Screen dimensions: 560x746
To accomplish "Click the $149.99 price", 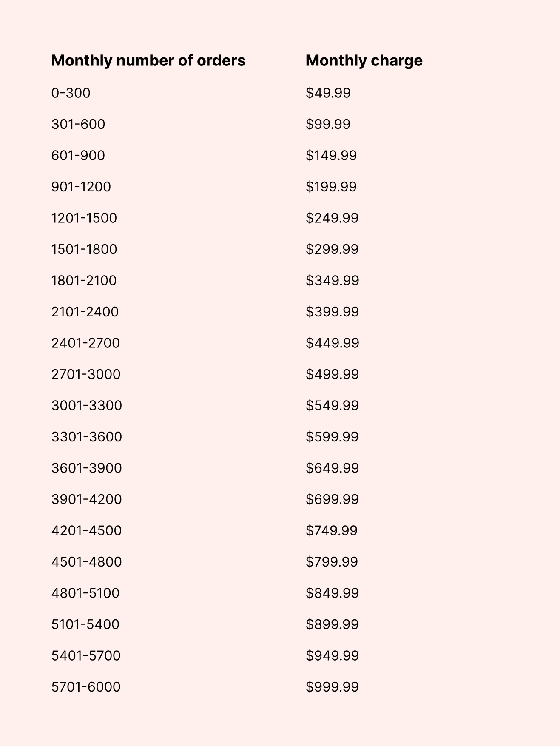I will [x=331, y=156].
